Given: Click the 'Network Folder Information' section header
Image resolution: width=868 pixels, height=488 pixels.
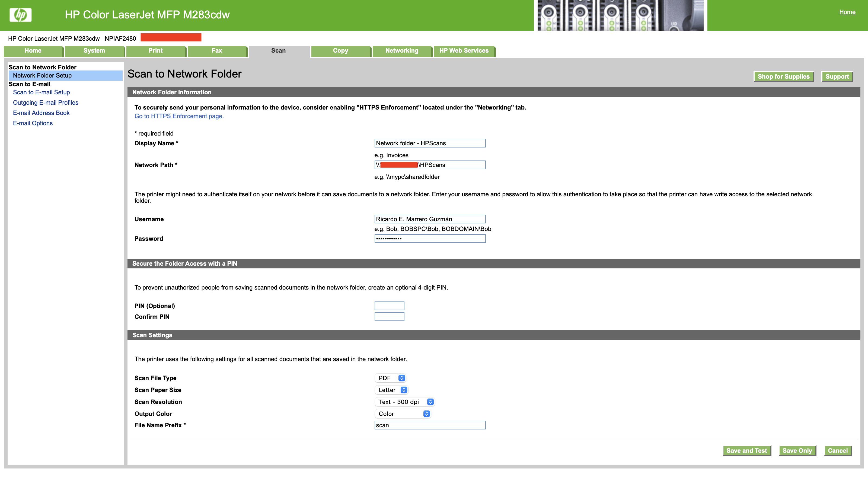Looking at the screenshot, I should pos(494,92).
